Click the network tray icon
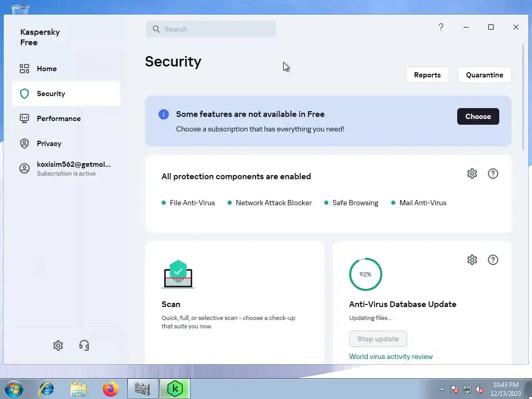This screenshot has width=532, height=399. pyautogui.click(x=467, y=390)
